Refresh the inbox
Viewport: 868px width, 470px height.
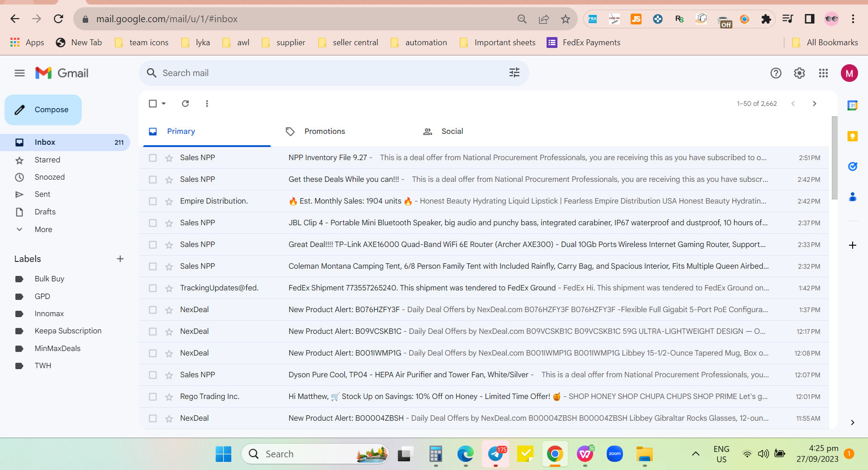tap(185, 104)
